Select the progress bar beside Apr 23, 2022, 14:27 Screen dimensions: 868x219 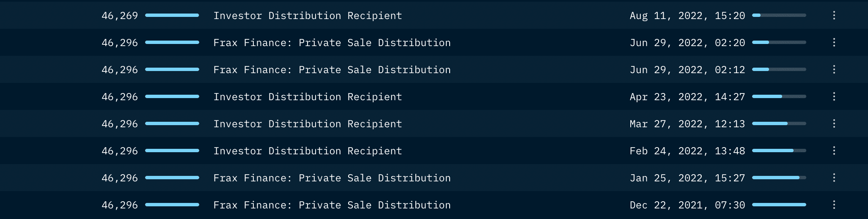point(779,97)
